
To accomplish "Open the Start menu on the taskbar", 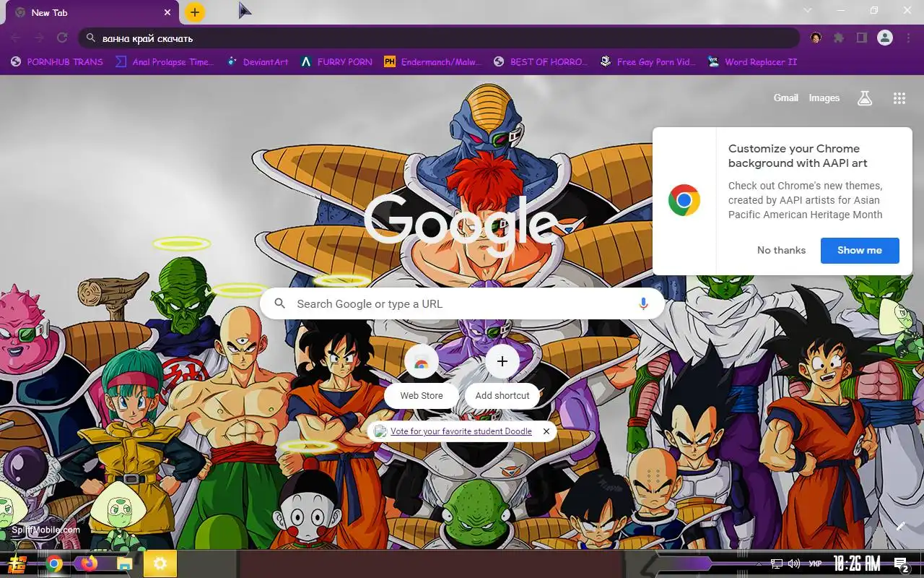I will (x=17, y=564).
